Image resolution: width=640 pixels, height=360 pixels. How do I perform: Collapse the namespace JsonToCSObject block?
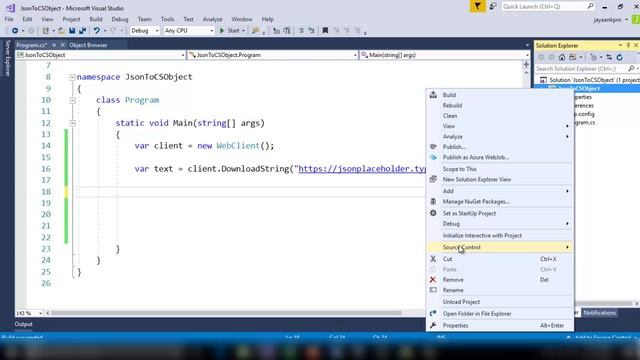(x=72, y=77)
